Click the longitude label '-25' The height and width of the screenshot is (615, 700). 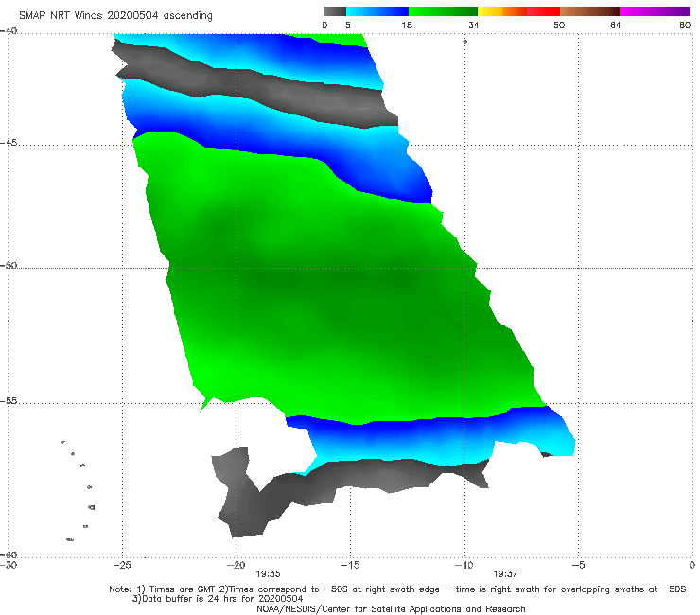pos(122,565)
